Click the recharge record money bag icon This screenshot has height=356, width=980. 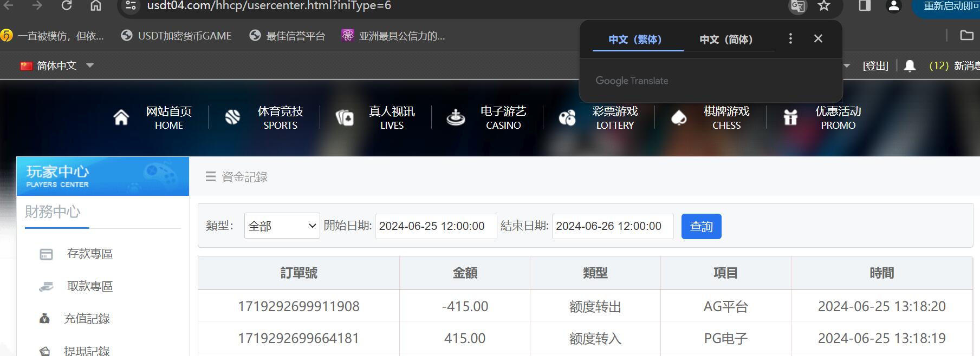point(45,319)
